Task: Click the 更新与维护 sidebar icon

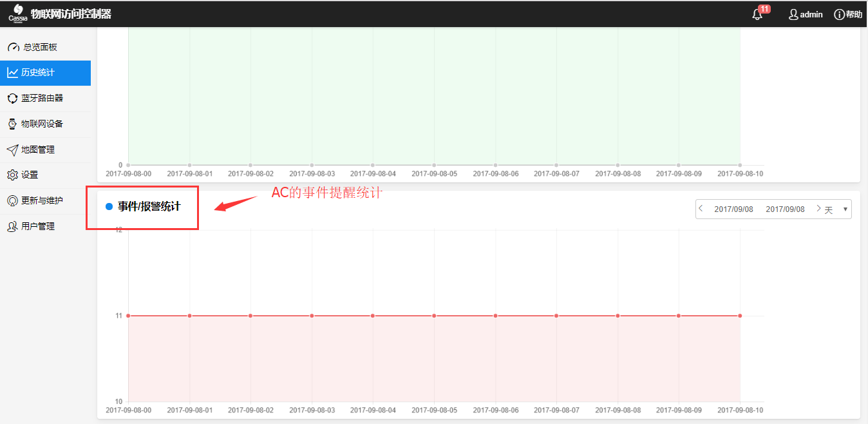Action: (x=12, y=200)
